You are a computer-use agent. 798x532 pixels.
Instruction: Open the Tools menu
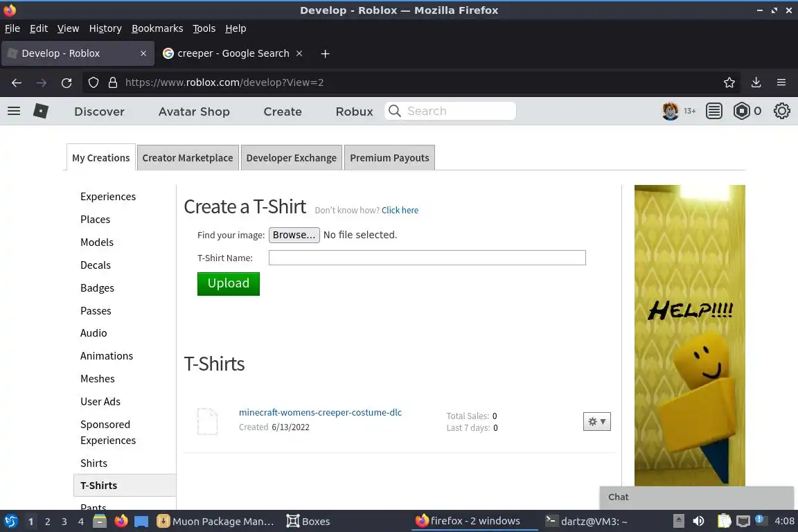(204, 28)
